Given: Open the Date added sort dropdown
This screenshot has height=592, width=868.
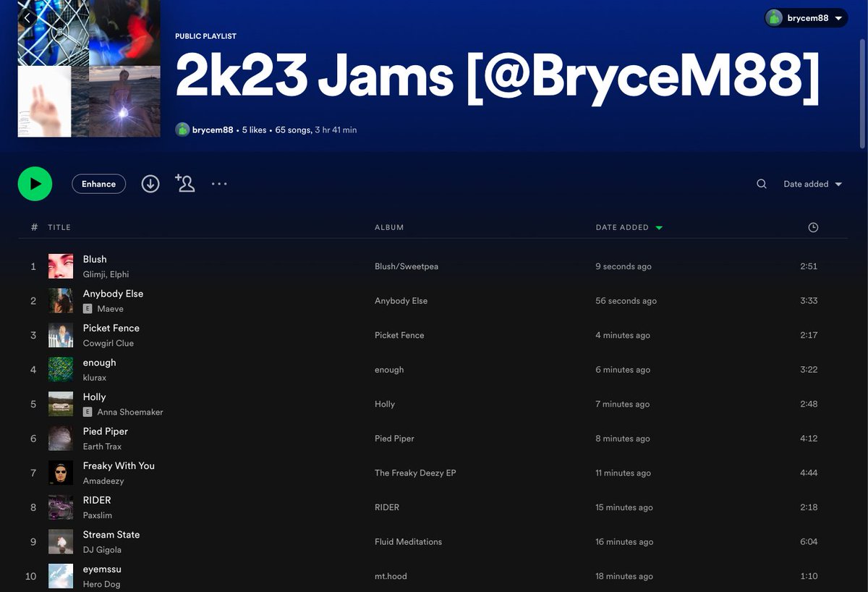Looking at the screenshot, I should [x=813, y=184].
